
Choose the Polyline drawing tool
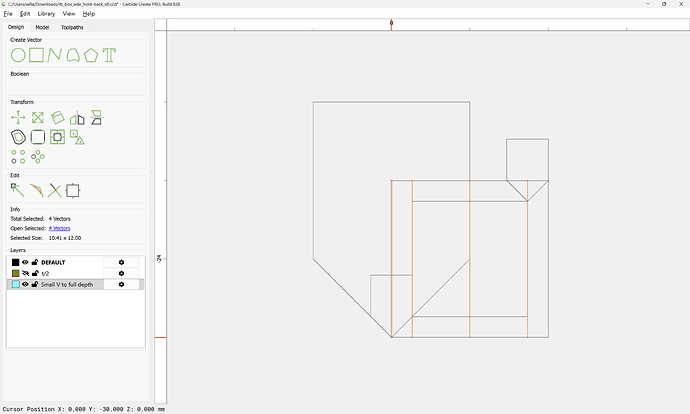coord(54,55)
